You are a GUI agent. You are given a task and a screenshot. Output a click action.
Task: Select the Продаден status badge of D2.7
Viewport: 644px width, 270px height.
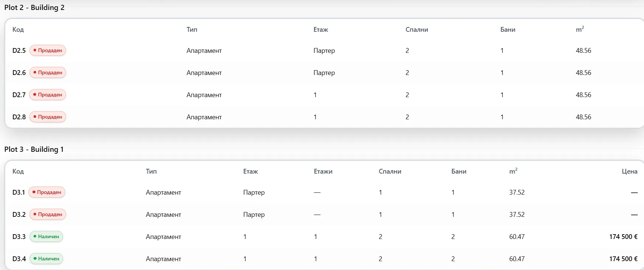(x=48, y=95)
